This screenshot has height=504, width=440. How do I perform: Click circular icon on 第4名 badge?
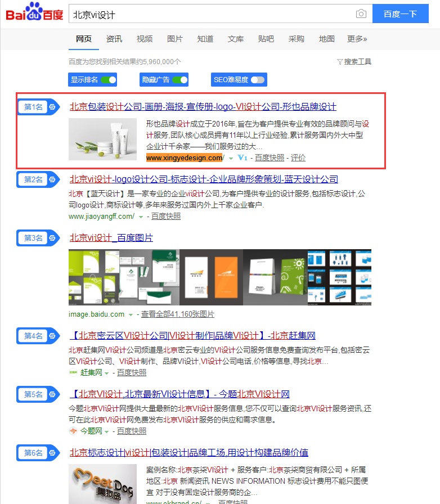[52, 336]
